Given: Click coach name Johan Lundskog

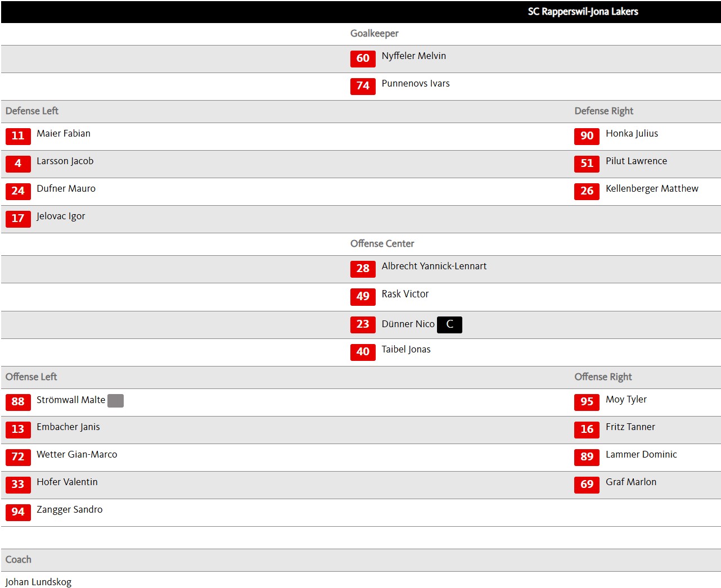Looking at the screenshot, I should point(38,582).
